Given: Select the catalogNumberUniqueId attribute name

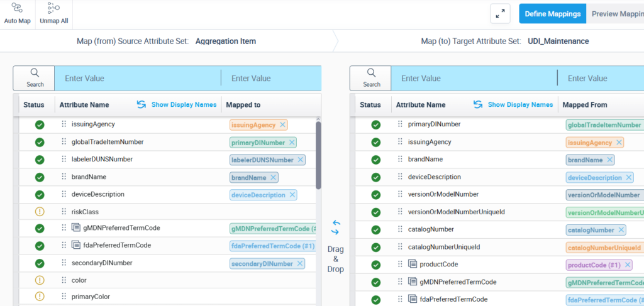Looking at the screenshot, I should tap(444, 247).
